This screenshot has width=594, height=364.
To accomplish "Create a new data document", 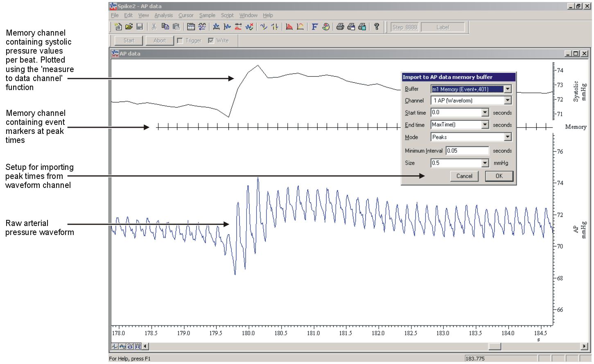I will 119,27.
